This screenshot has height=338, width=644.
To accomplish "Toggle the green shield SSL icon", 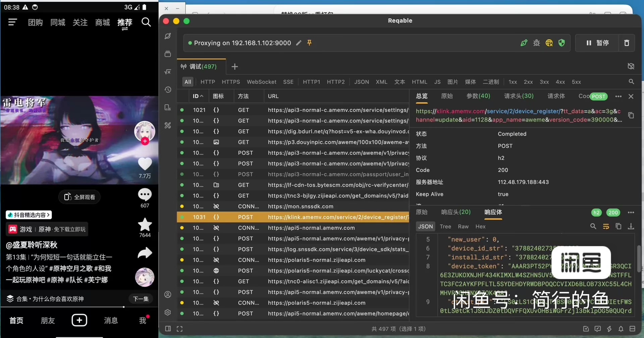I will (x=561, y=43).
